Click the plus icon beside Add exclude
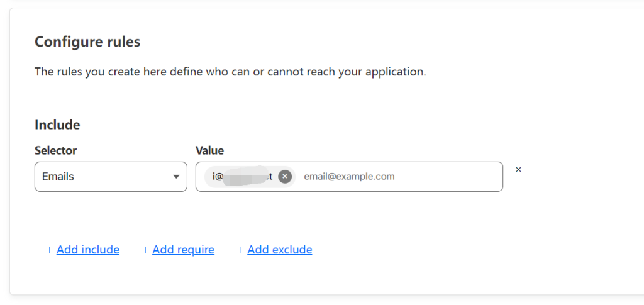This screenshot has width=644, height=305. 240,250
